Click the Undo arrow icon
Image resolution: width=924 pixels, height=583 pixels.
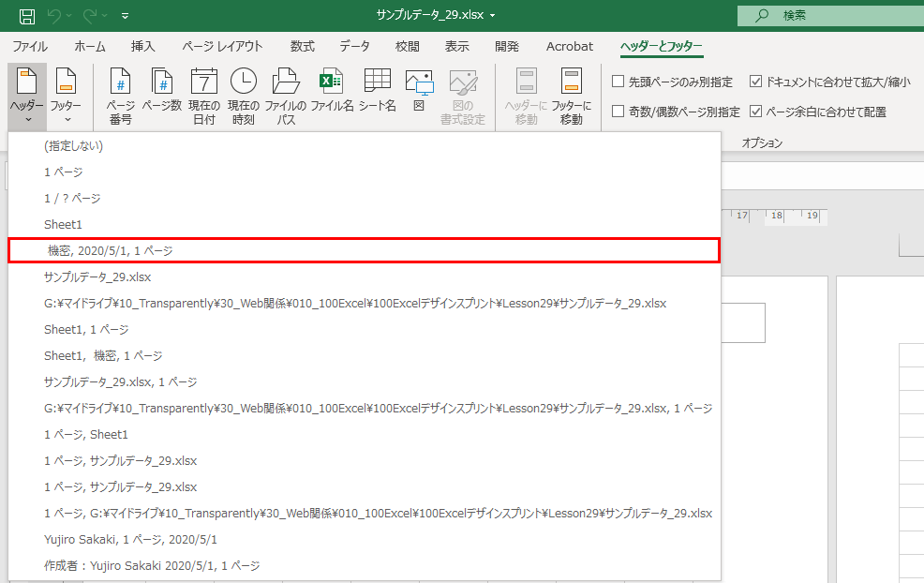pos(53,16)
